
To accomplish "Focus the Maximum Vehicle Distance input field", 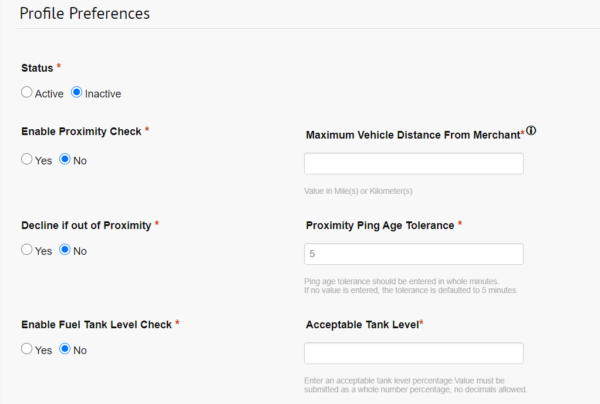I will coord(413,164).
